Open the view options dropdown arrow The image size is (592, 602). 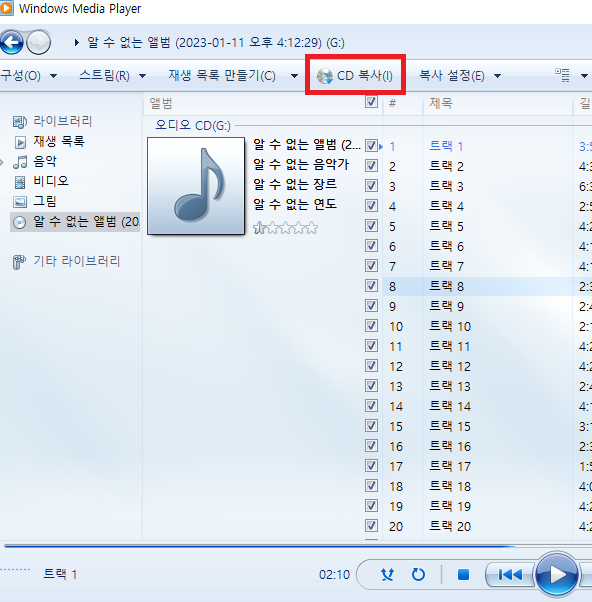click(x=584, y=76)
